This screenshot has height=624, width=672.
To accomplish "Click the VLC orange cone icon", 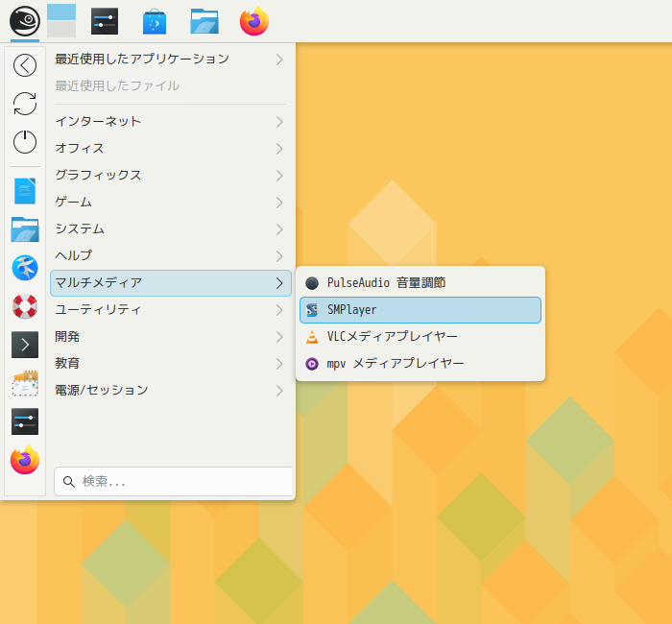I will point(312,337).
